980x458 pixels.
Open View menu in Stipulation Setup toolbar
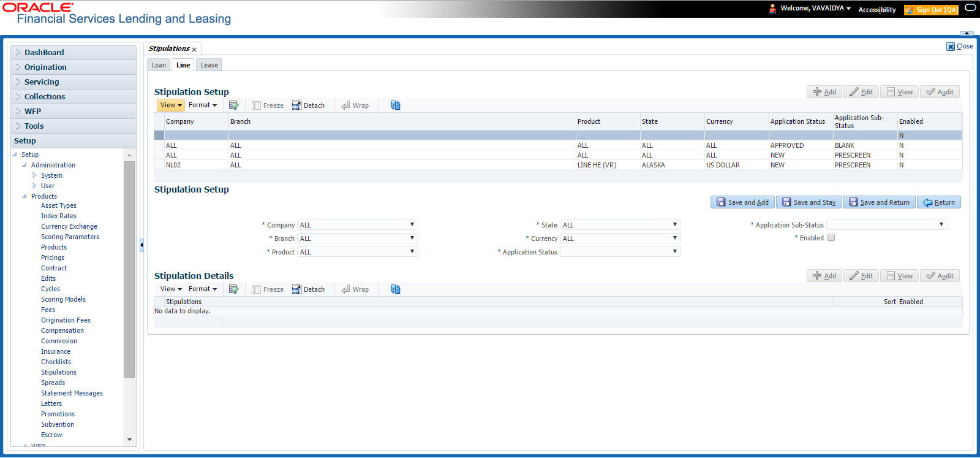171,105
